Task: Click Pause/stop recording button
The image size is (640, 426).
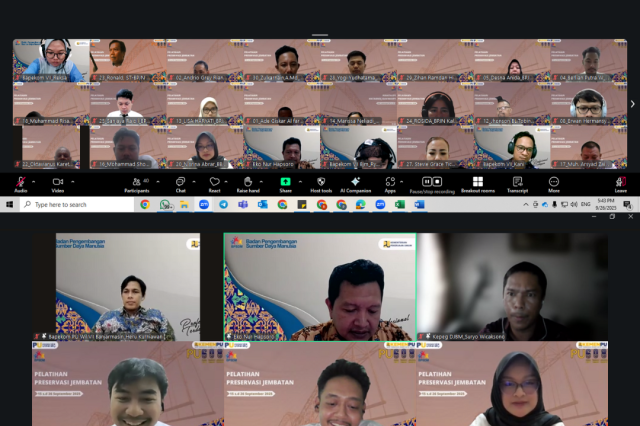Action: [x=432, y=182]
